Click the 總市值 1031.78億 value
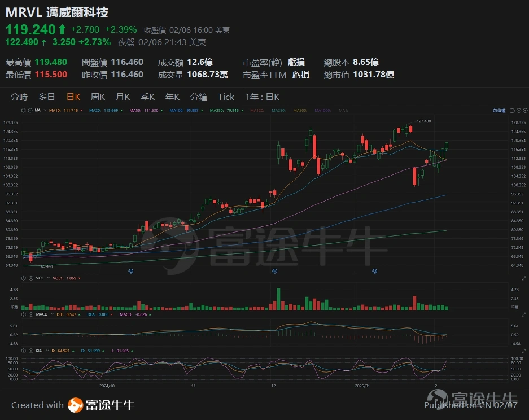Image resolution: width=529 pixels, height=420 pixels. (x=374, y=75)
